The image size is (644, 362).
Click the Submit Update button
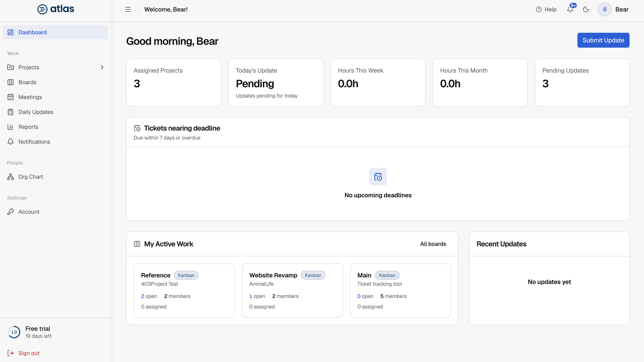(603, 40)
